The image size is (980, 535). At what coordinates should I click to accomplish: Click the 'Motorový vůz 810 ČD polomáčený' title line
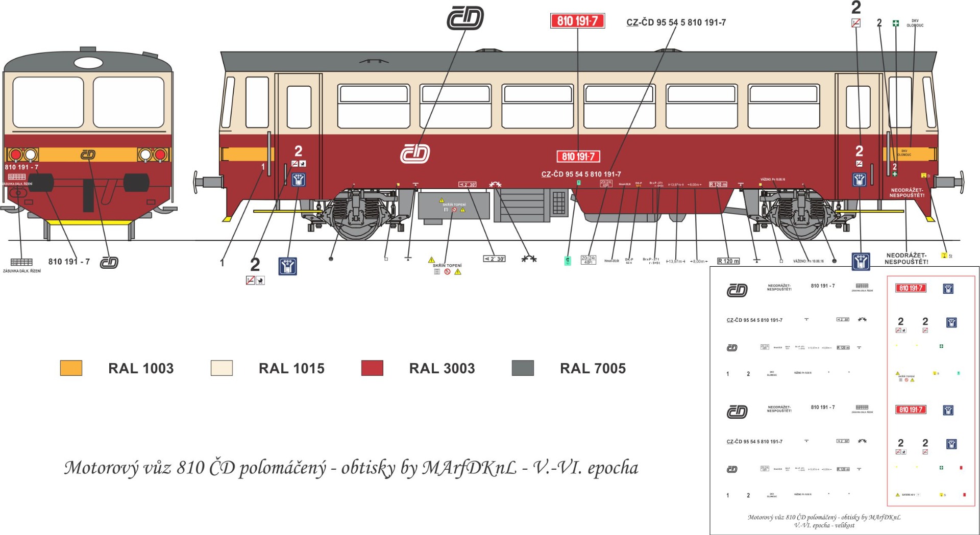351,468
